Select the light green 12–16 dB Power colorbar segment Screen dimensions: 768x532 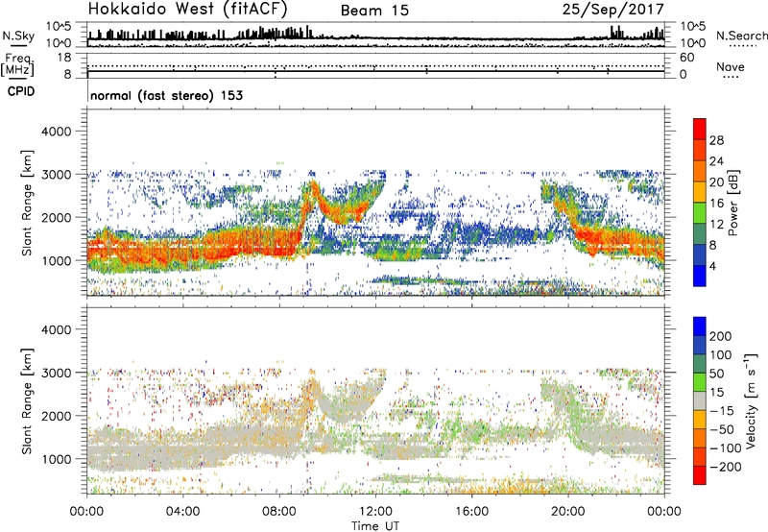click(700, 212)
